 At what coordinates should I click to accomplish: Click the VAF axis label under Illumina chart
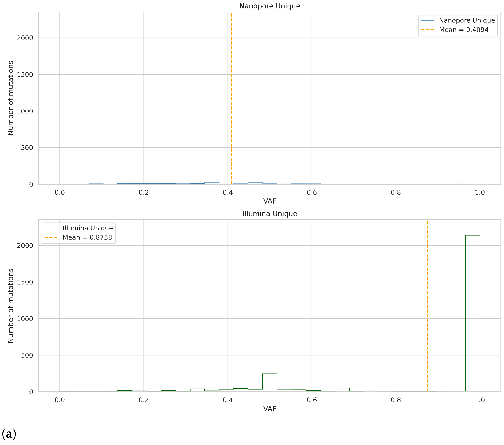[270, 409]
